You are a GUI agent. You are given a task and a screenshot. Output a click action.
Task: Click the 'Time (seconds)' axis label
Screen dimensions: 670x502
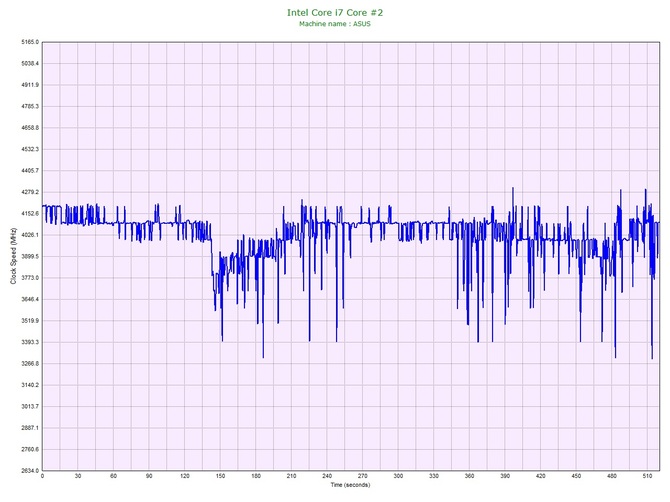350,485
